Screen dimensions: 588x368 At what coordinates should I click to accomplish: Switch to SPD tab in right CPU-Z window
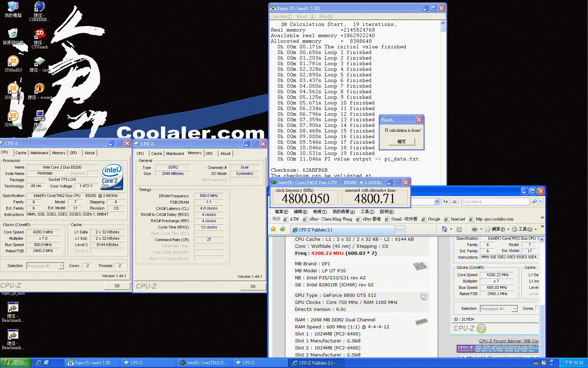[x=209, y=154]
